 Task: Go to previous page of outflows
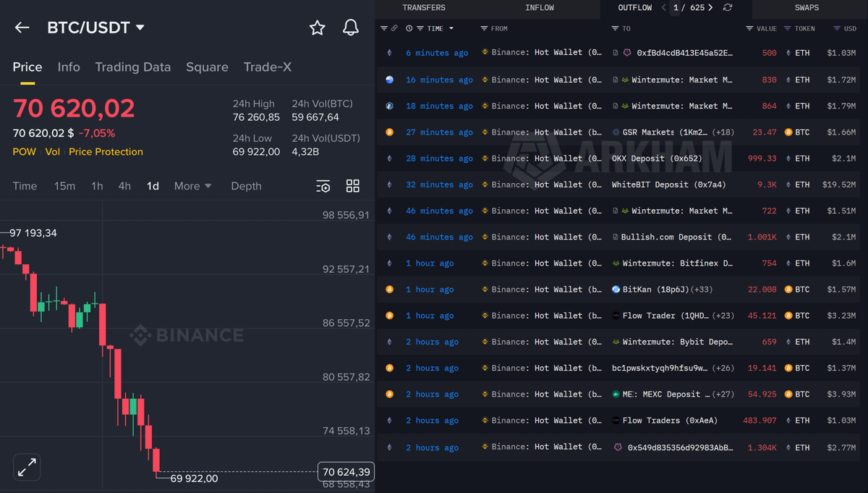pyautogui.click(x=664, y=8)
